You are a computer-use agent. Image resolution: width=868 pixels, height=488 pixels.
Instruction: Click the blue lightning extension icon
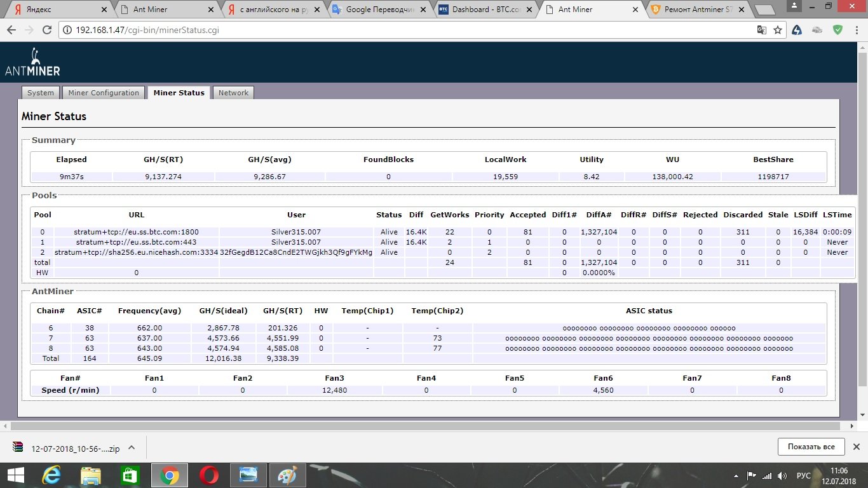point(798,30)
